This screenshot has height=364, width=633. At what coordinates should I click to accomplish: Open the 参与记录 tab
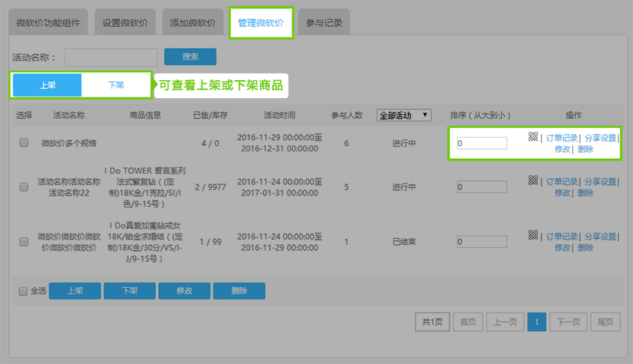[324, 23]
